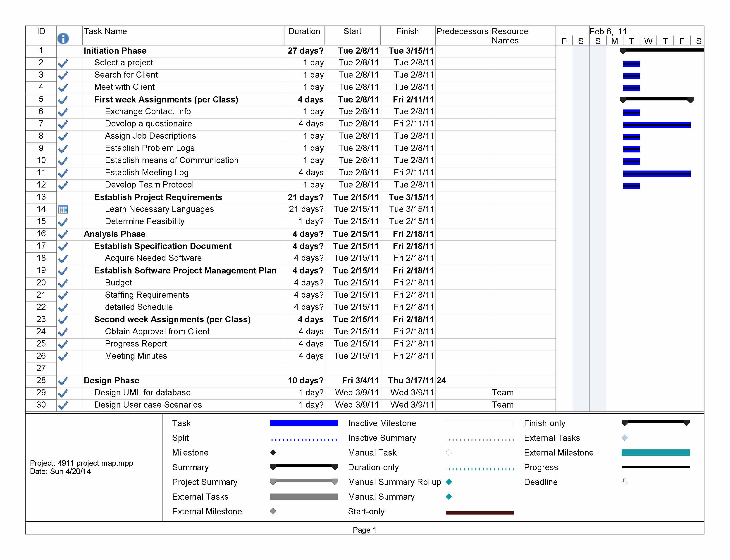Select the Obtain Approval from Client task
This screenshot has width=730, height=560.
click(x=157, y=331)
